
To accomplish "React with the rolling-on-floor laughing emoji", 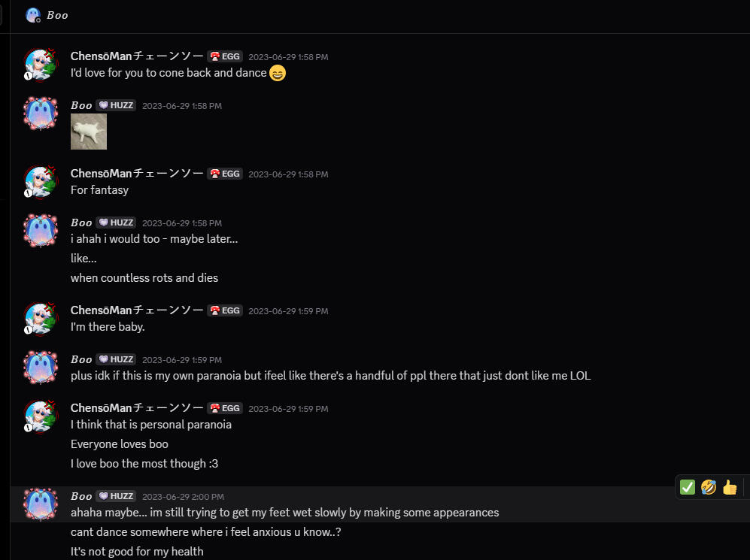I will coord(708,487).
